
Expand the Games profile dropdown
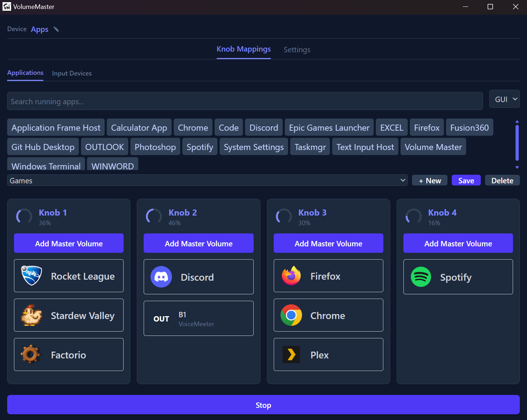click(x=207, y=180)
